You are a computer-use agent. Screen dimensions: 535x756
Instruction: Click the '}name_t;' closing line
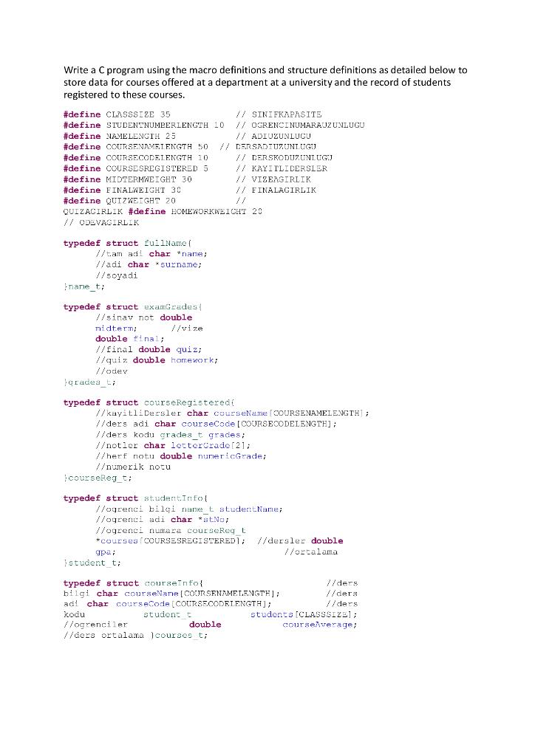click(x=84, y=286)
